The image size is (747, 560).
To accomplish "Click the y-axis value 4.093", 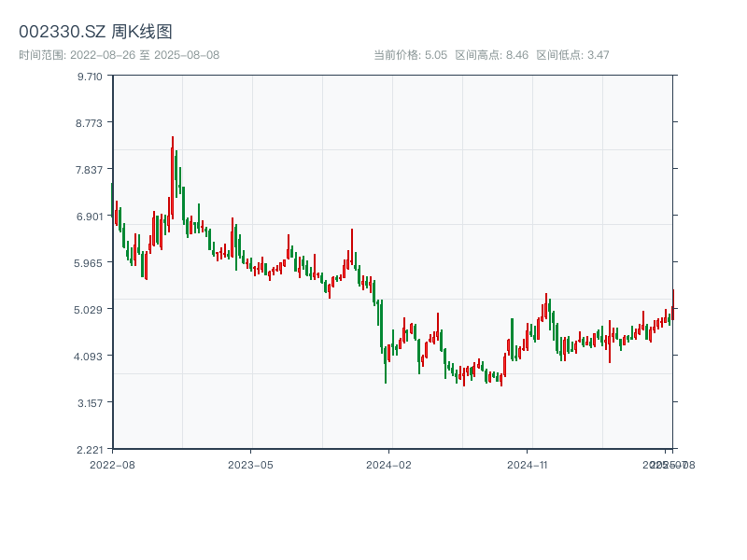I will [88, 357].
